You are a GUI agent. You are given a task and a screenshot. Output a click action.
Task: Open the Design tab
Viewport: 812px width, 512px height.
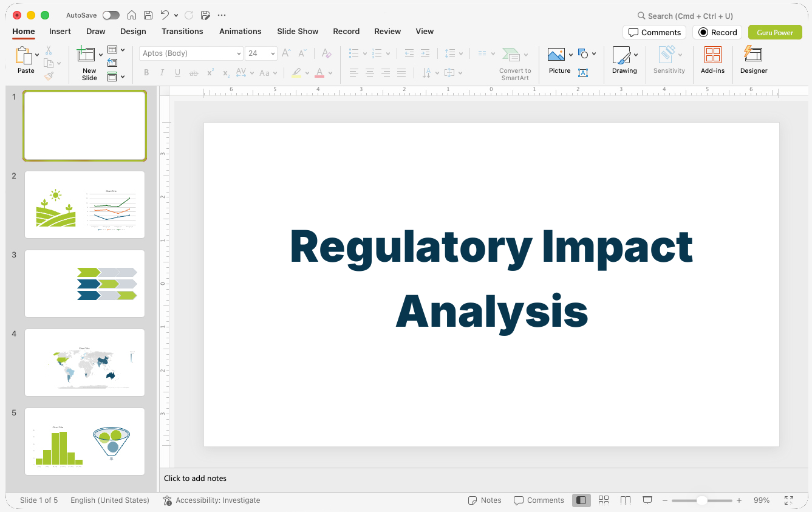(133, 31)
